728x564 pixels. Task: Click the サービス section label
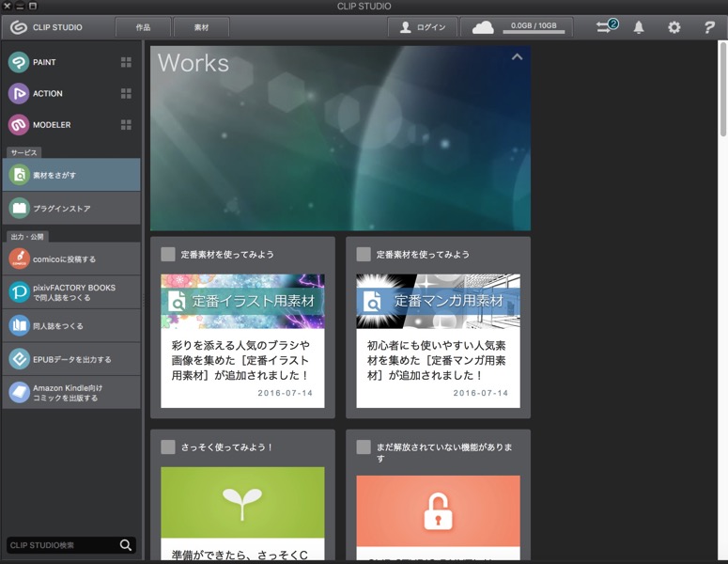(23, 152)
